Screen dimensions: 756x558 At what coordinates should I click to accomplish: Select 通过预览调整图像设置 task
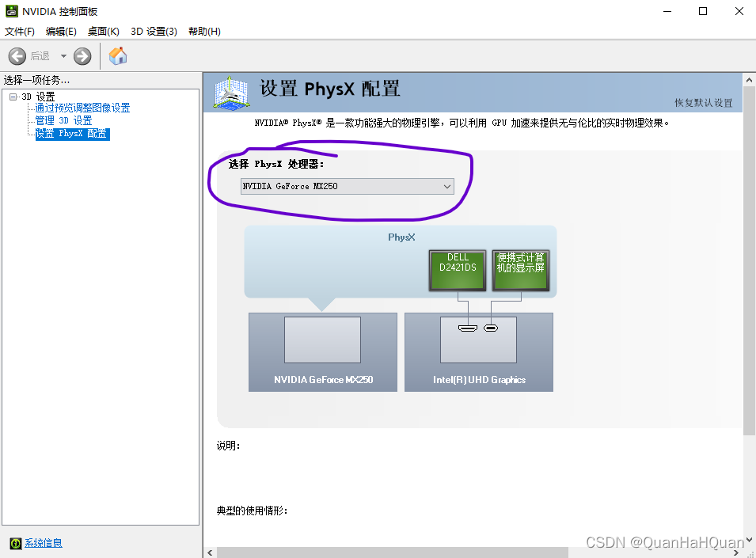click(82, 108)
